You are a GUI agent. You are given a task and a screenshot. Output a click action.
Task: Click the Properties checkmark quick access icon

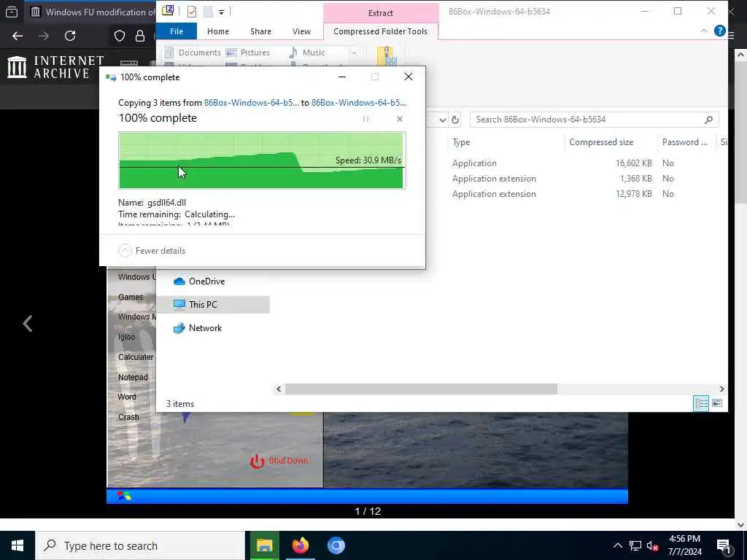(192, 12)
